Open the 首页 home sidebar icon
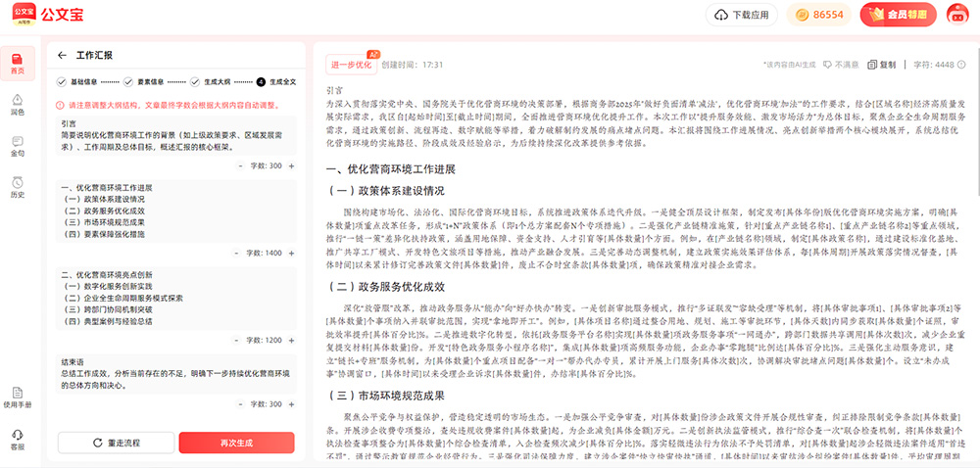This screenshot has width=980, height=468. (17, 63)
